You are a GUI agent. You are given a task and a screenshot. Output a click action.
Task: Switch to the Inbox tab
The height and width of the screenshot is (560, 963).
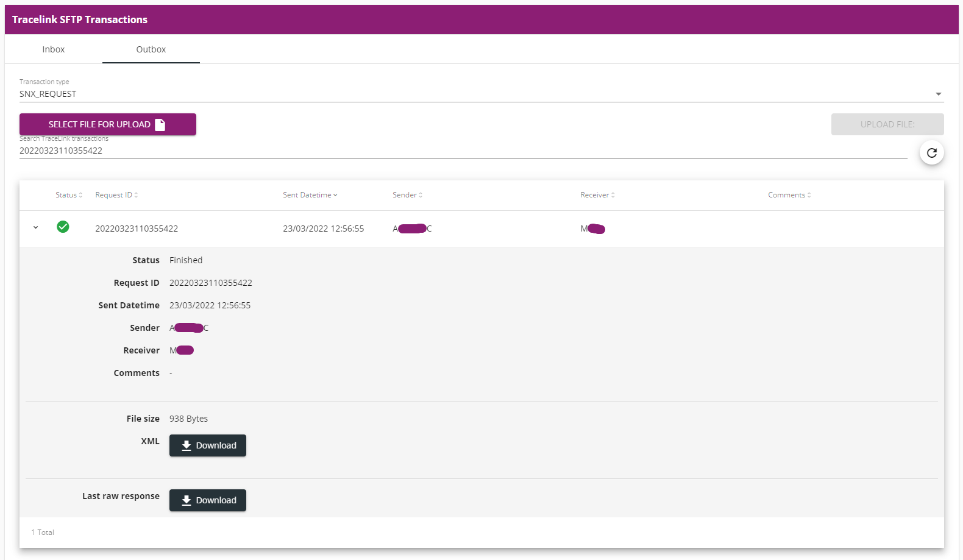click(x=54, y=49)
